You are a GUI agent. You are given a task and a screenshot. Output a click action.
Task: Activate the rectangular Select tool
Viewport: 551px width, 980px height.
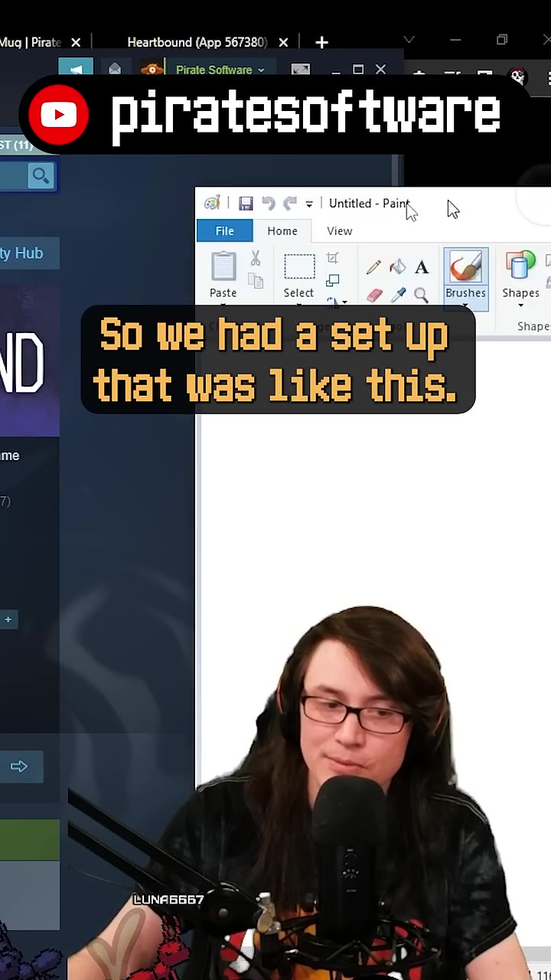[299, 274]
